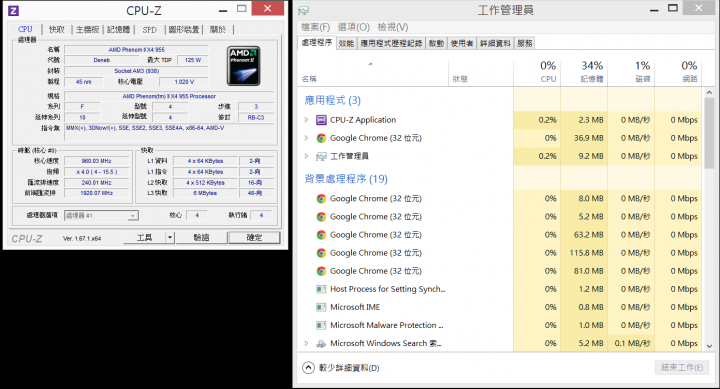The image size is (720, 389).
Task: Click the 工具 button in CPU-Z
Action: 145,237
